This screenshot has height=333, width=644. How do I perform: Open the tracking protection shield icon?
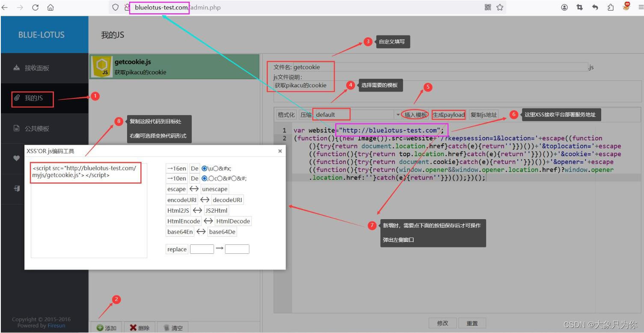point(116,7)
